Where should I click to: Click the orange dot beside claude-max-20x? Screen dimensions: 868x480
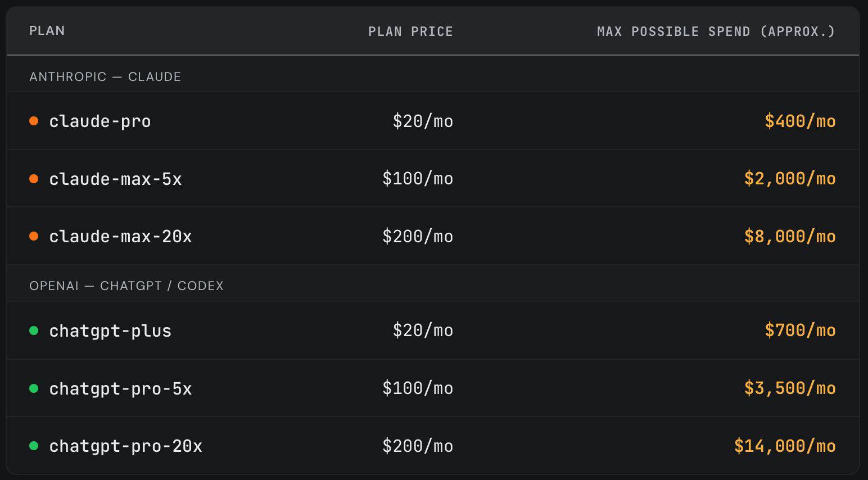(x=34, y=236)
